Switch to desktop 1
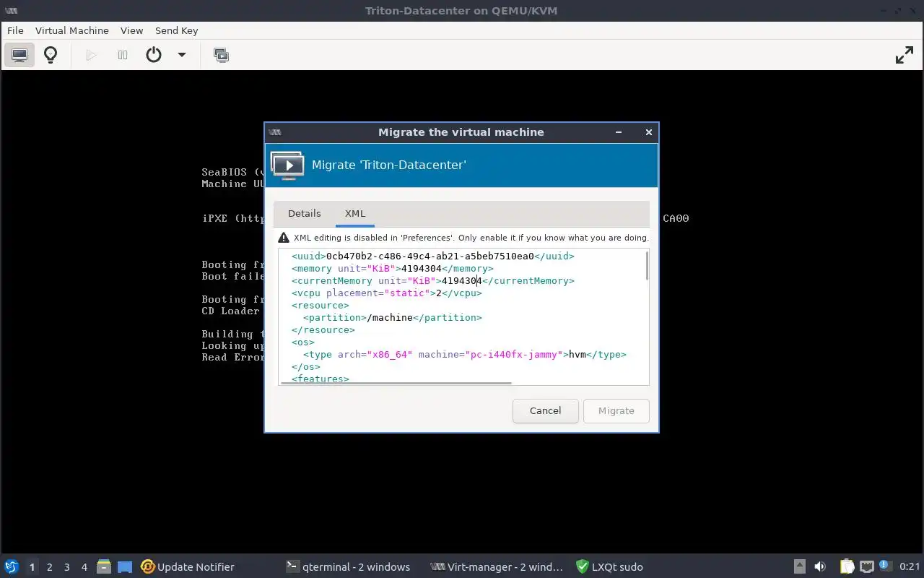The height and width of the screenshot is (578, 924). [x=32, y=567]
